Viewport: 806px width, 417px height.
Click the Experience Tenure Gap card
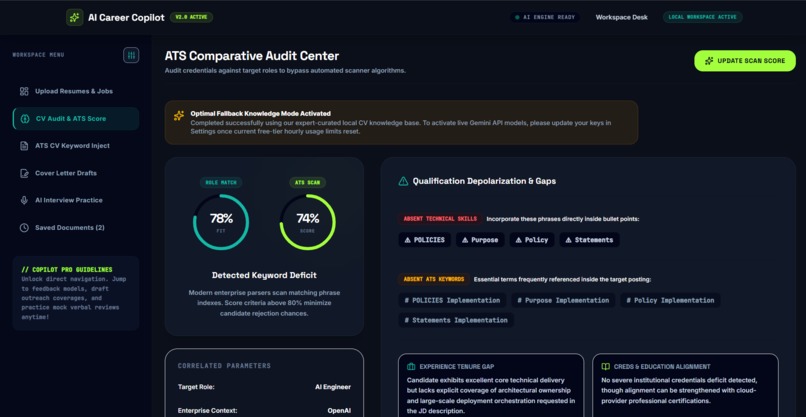491,385
